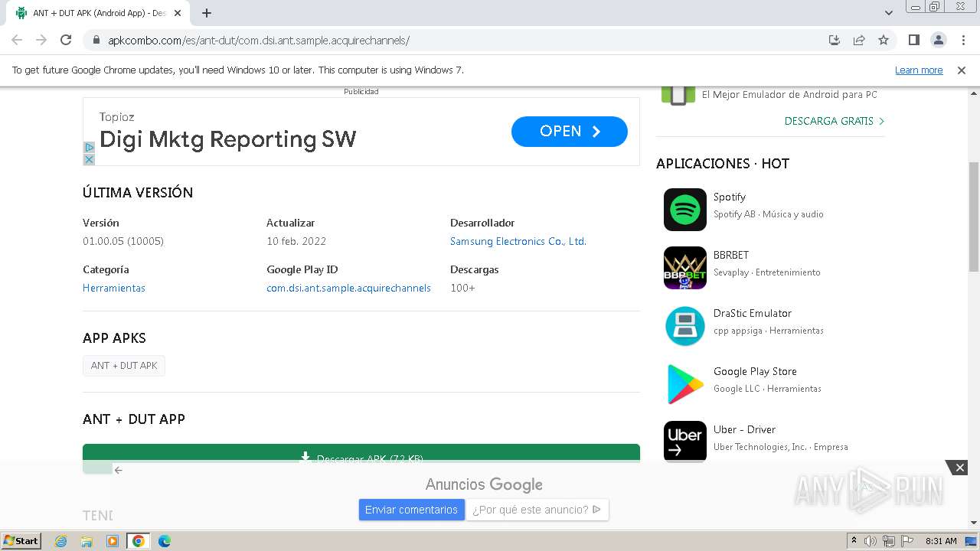Click OPEN button on Topioz ad
Viewport: 980px width, 551px height.
click(570, 131)
